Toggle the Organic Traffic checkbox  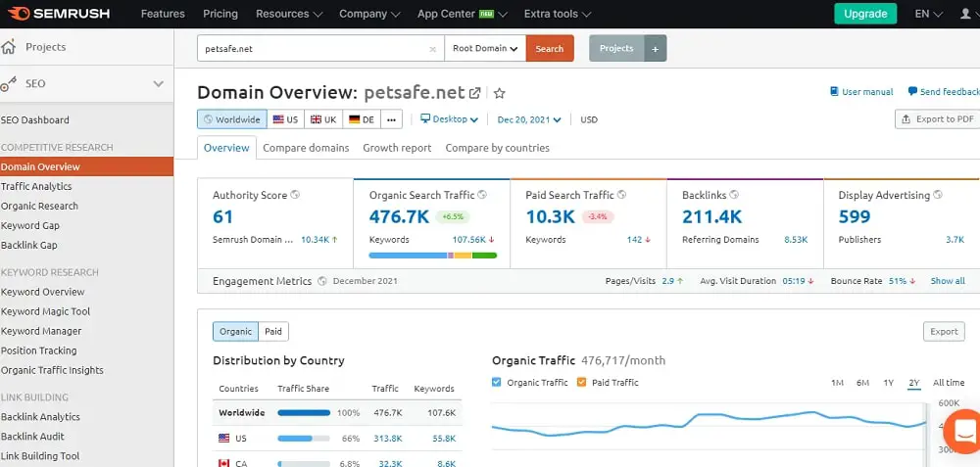pyautogui.click(x=497, y=382)
